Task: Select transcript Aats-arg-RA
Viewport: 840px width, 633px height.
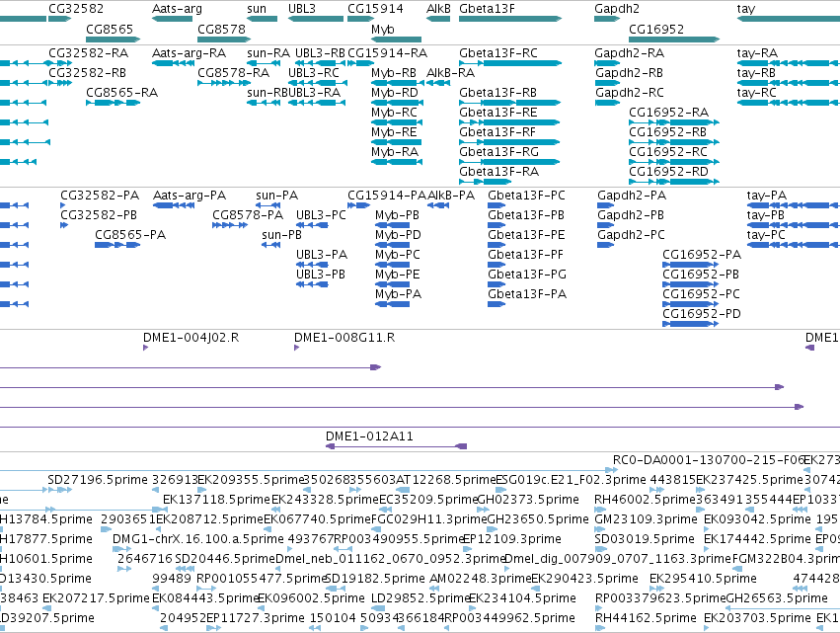Action: point(190,53)
